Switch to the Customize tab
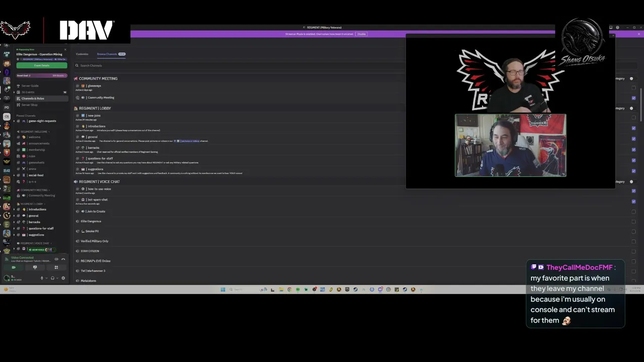The image size is (644, 362). click(82, 54)
